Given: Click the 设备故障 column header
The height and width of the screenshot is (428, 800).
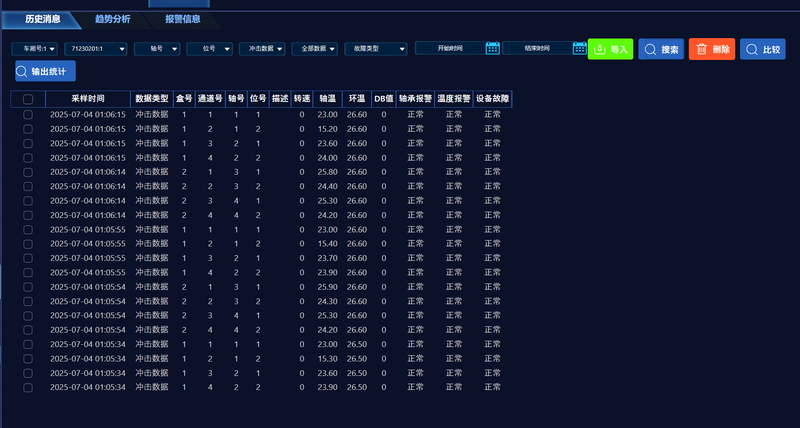Looking at the screenshot, I should (x=493, y=99).
